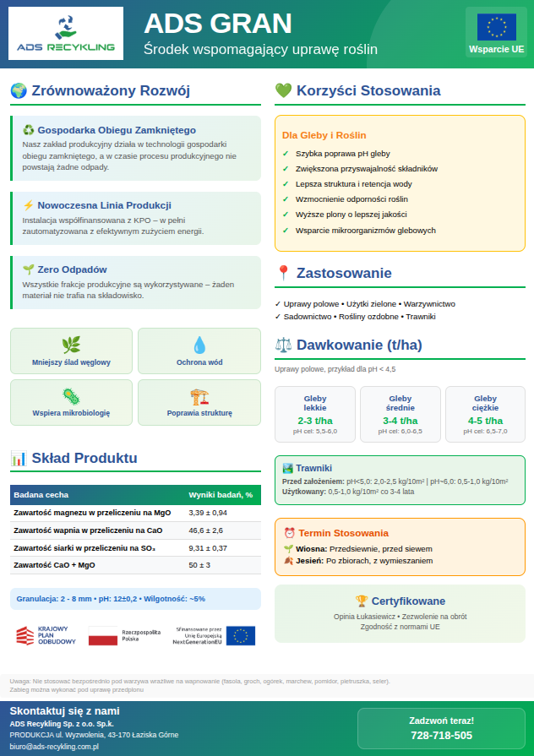Click the bar chart icon beside Skład Produktu
The width and height of the screenshot is (534, 756).
pos(19,458)
